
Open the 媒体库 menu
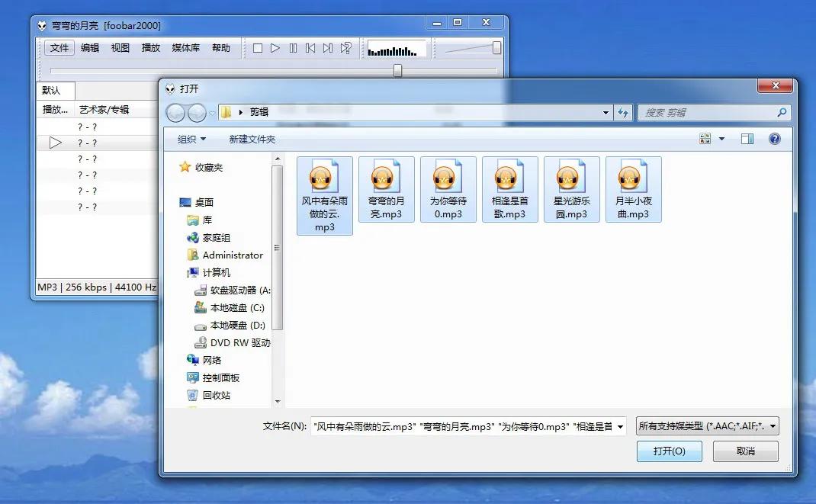coord(185,48)
